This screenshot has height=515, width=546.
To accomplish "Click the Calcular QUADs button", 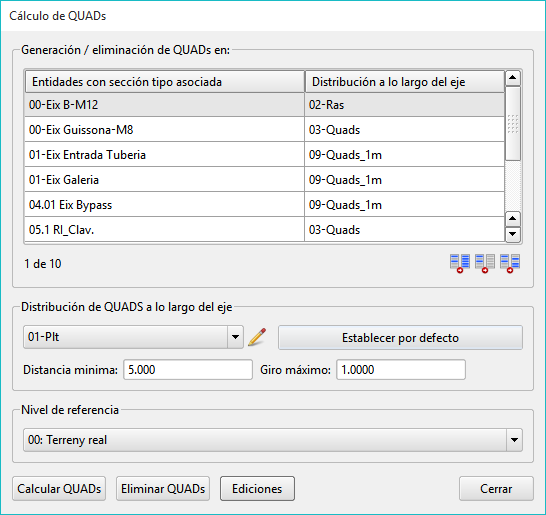I will [x=59, y=489].
